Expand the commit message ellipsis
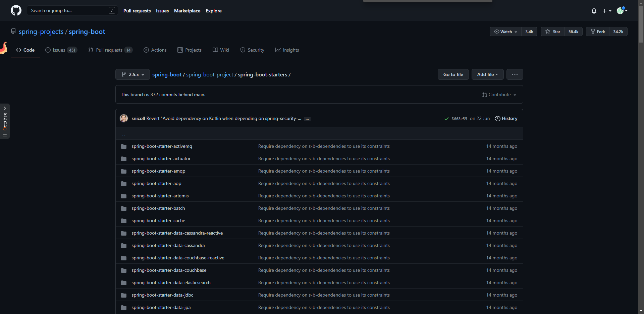The image size is (644, 314). [x=307, y=119]
